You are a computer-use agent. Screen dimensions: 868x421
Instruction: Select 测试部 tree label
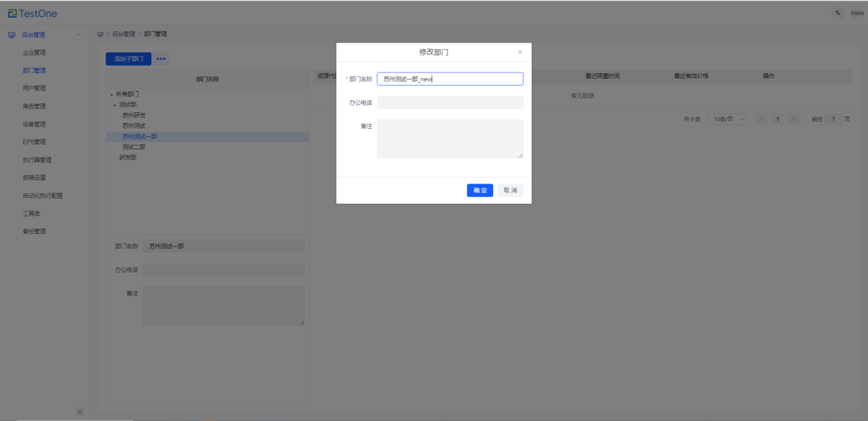(128, 105)
